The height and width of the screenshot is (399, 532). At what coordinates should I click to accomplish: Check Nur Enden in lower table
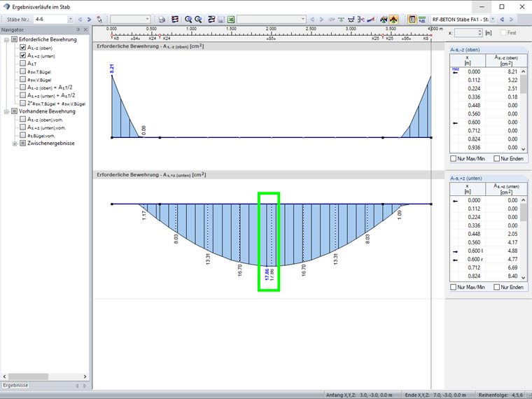(x=497, y=287)
